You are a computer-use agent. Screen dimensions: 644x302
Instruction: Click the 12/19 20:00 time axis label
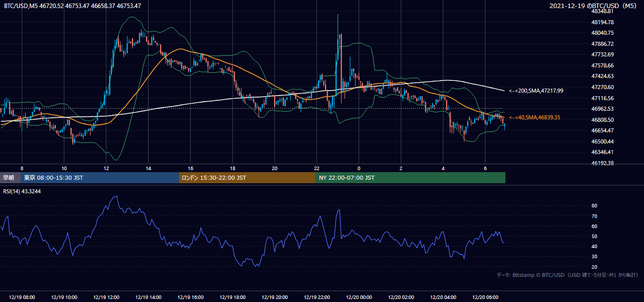click(275, 297)
